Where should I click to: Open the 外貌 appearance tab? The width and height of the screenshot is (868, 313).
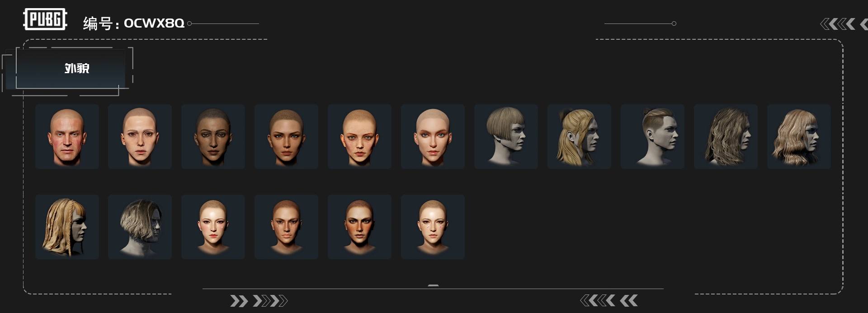(71, 68)
